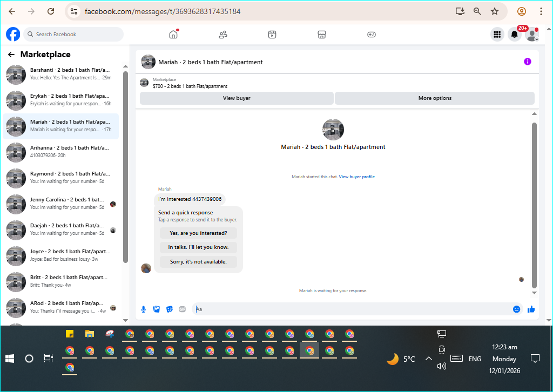Click the Search Facebook field
Image resolution: width=553 pixels, height=392 pixels.
click(x=73, y=34)
